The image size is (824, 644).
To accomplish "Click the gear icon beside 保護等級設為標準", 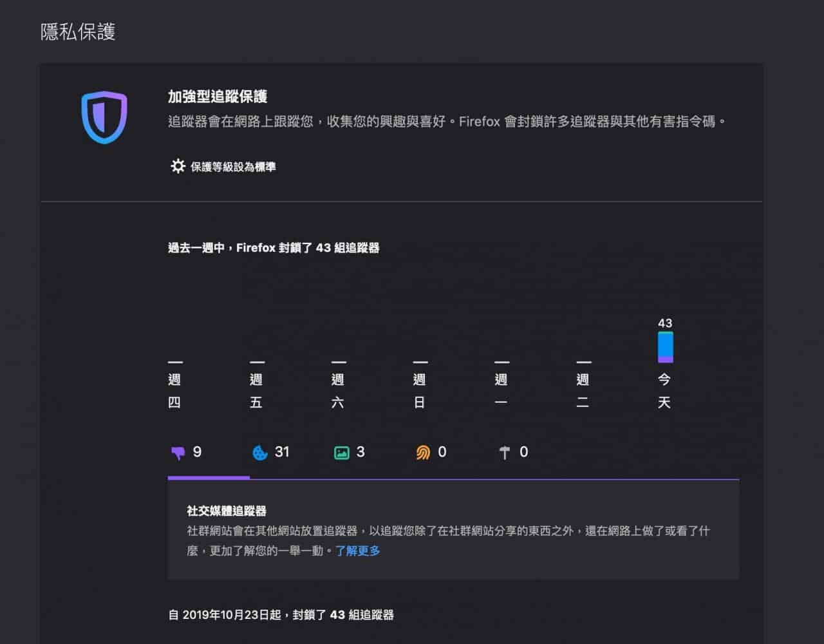I will 178,166.
